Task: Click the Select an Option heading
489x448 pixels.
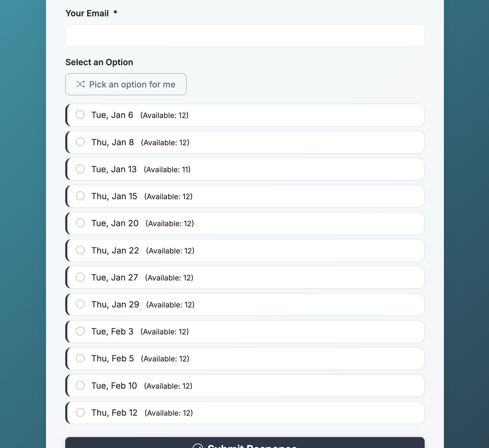Action: click(x=99, y=62)
